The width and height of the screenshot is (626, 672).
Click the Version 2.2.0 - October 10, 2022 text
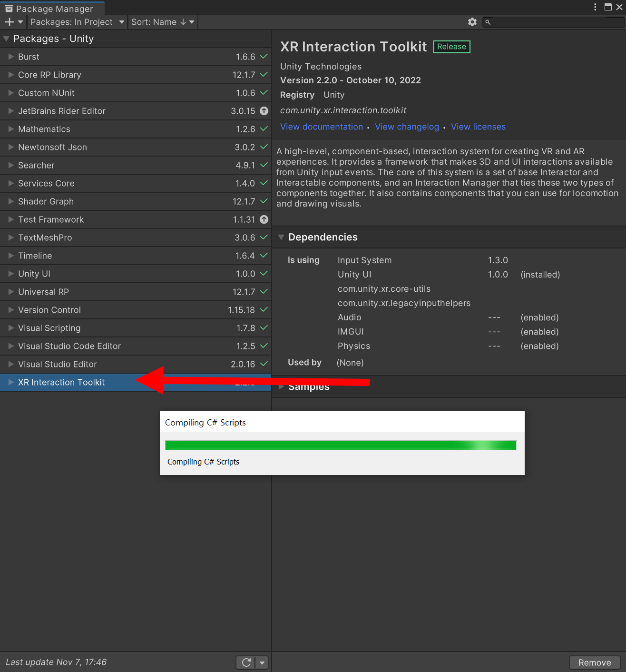click(351, 80)
